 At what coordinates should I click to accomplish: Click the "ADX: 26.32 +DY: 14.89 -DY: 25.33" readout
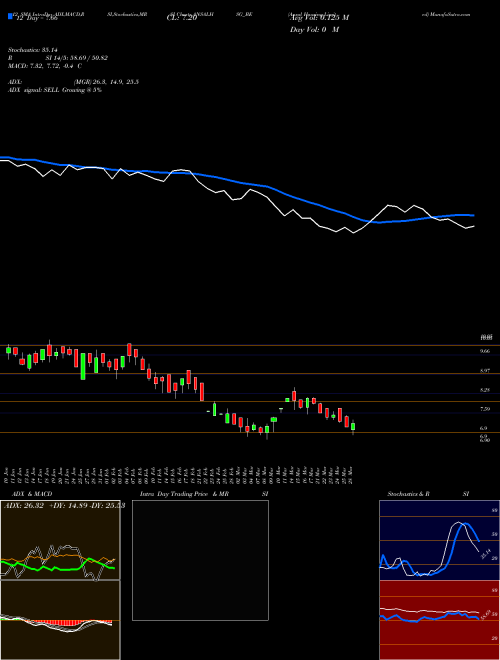[64, 506]
